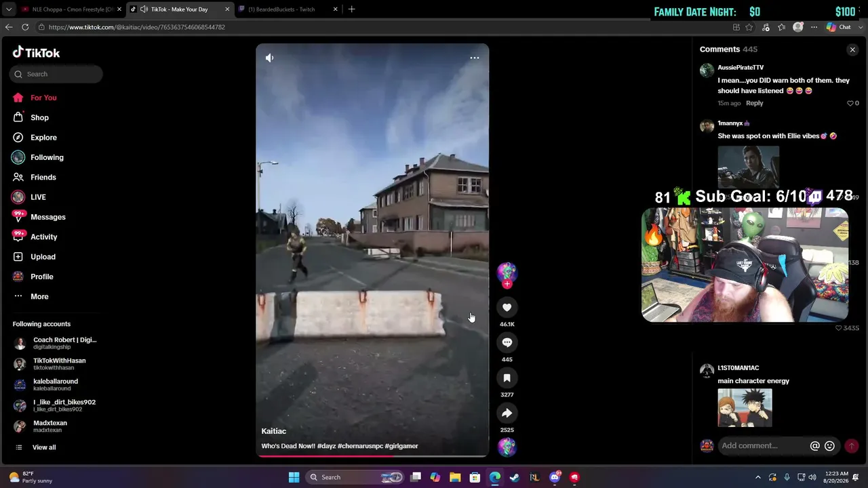The width and height of the screenshot is (868, 488).
Task: Open comments via the speech bubble icon
Action: click(507, 342)
